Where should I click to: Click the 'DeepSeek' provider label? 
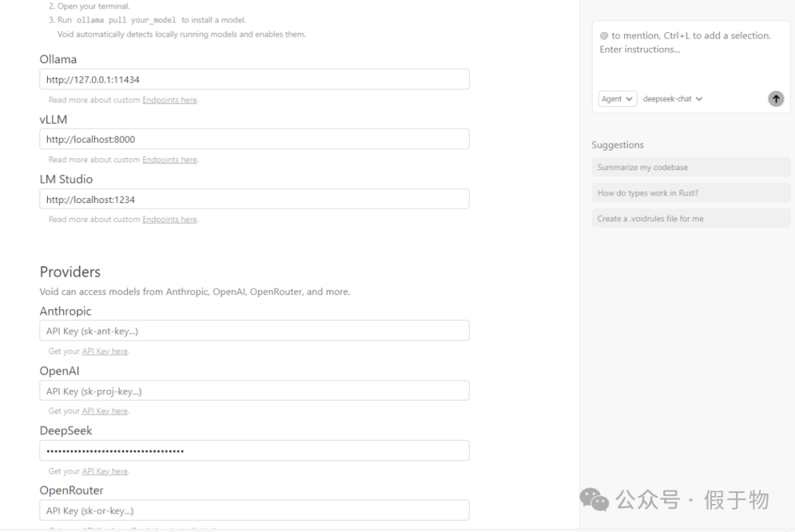point(66,430)
